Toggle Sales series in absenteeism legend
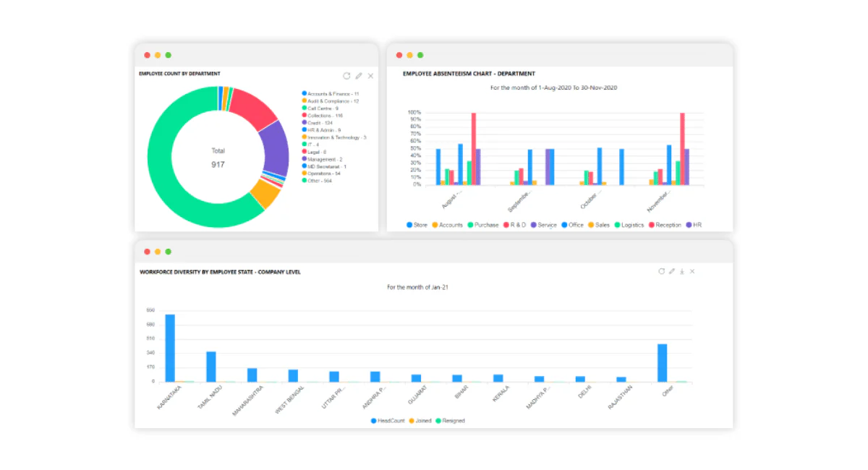 (x=598, y=225)
